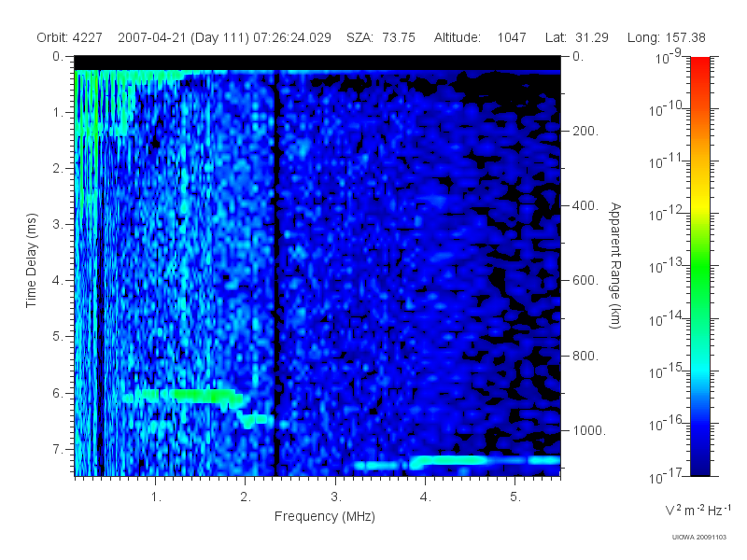This screenshot has width=747, height=560.
Task: Click the 3. tick label on frequency axis
Action: (336, 497)
